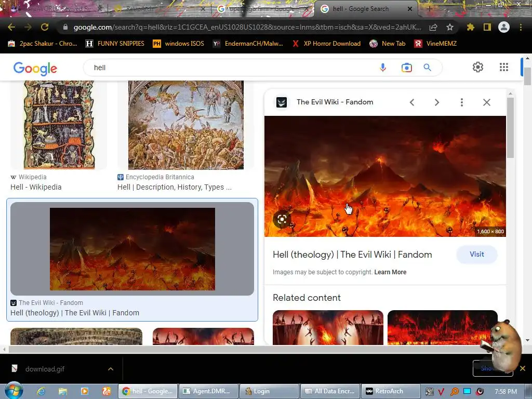Open the FUNNY SNIPPIES bookmark

coord(115,44)
